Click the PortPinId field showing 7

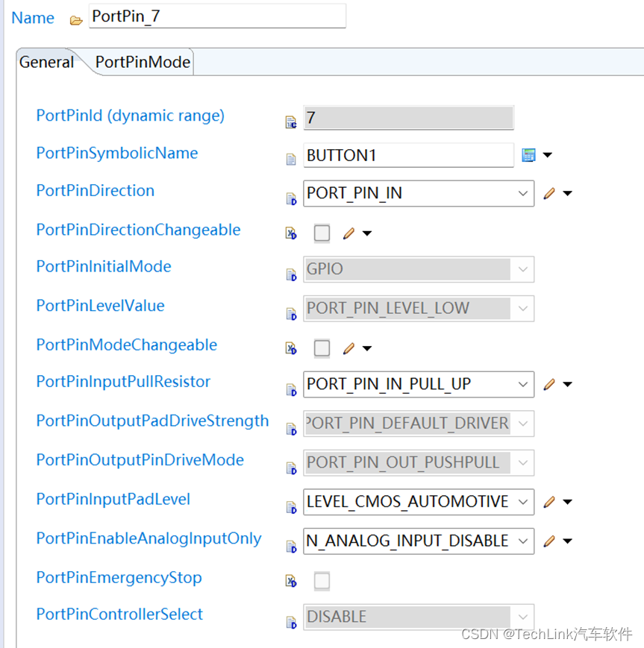click(x=409, y=118)
